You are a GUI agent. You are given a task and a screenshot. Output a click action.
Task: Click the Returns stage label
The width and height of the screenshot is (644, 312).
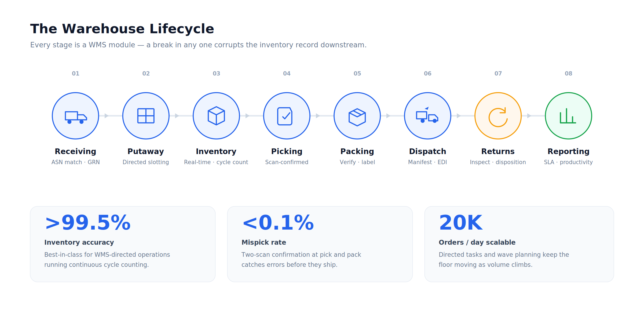pos(498,151)
